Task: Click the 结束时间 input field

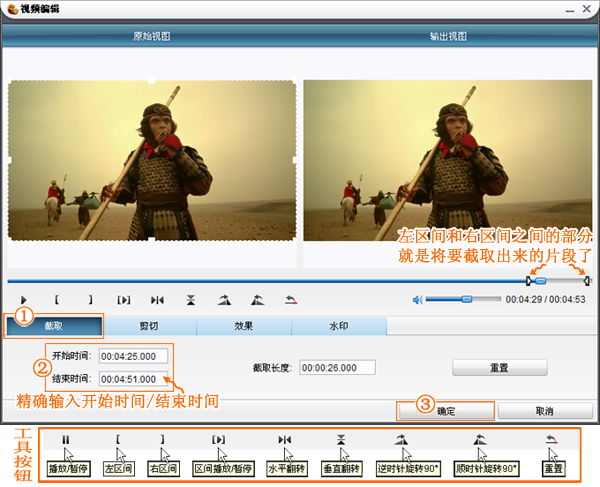Action: click(133, 379)
